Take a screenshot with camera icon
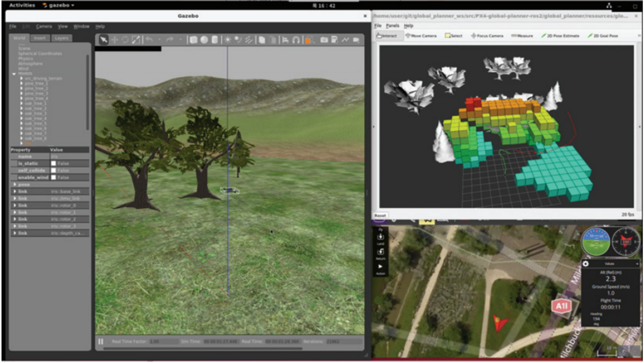The width and height of the screenshot is (644, 363). tap(324, 40)
